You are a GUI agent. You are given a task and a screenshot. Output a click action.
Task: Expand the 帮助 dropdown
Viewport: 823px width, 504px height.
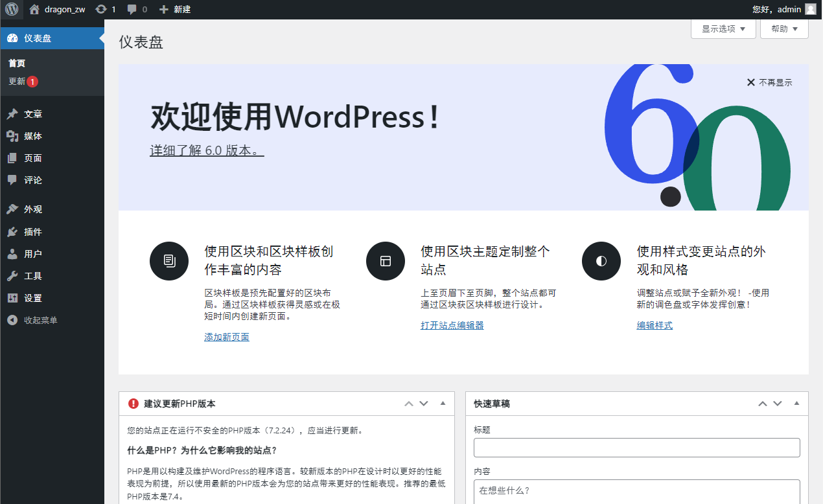point(784,29)
